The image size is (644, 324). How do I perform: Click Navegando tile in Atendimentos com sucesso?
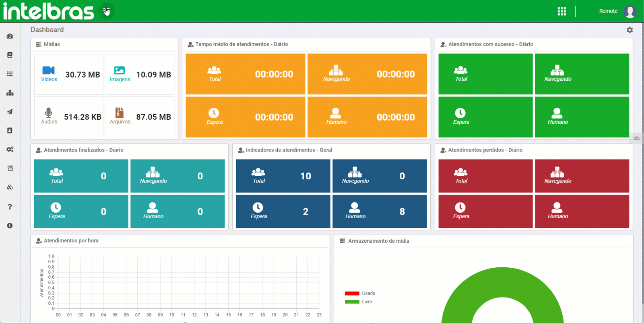[x=582, y=74]
